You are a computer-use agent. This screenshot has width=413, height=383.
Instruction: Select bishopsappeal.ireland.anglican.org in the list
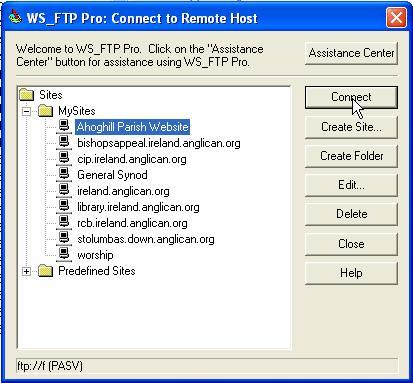coord(159,143)
